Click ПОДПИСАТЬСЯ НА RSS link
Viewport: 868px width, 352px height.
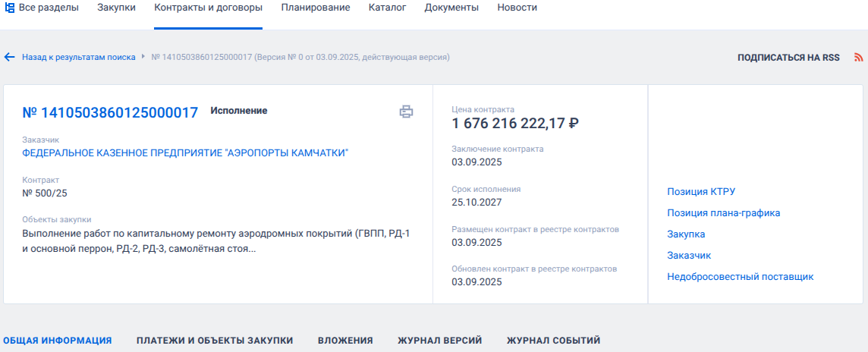(788, 58)
